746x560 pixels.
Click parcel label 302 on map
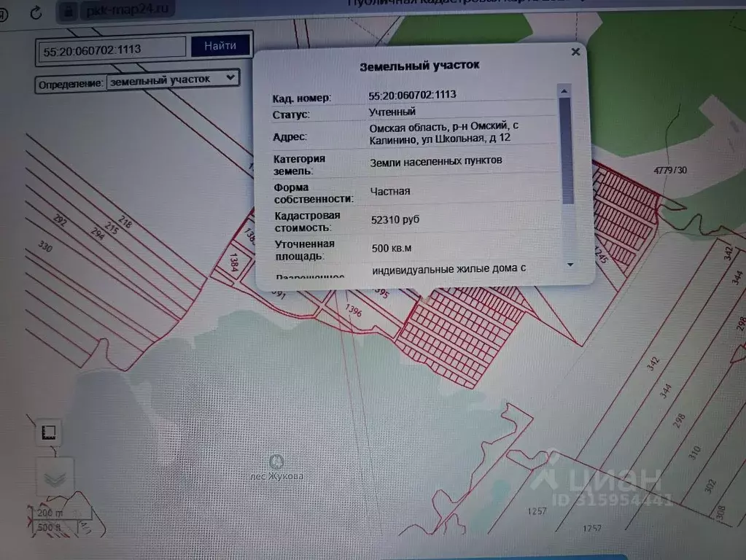click(x=710, y=487)
